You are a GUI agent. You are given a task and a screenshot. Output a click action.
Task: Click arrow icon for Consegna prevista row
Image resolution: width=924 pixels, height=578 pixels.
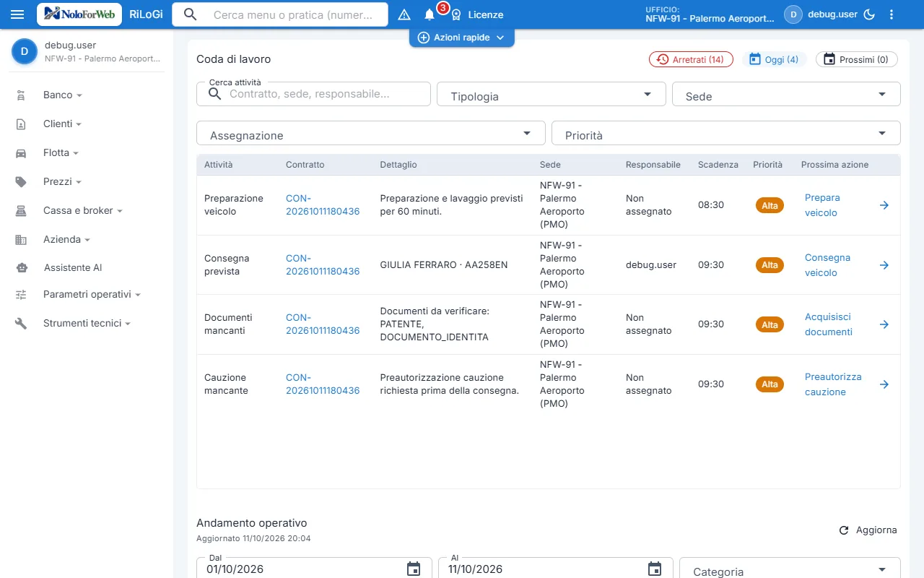(x=884, y=265)
